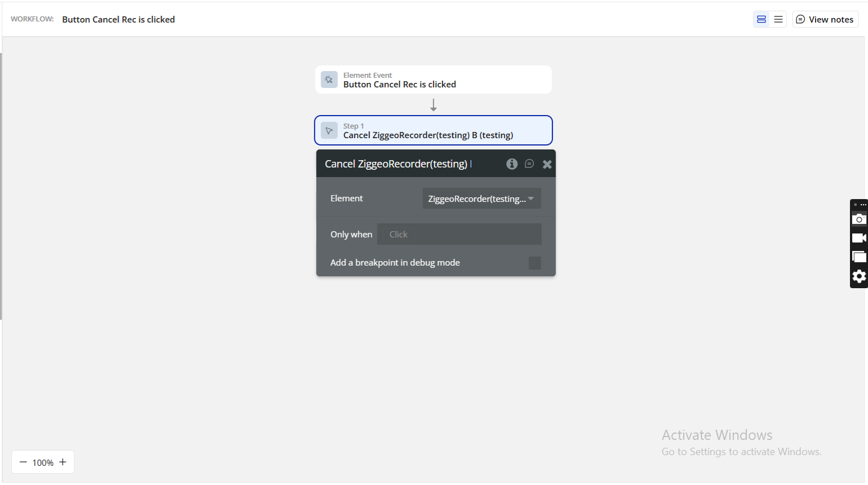Click the 'Element' label in the property panel

(347, 199)
